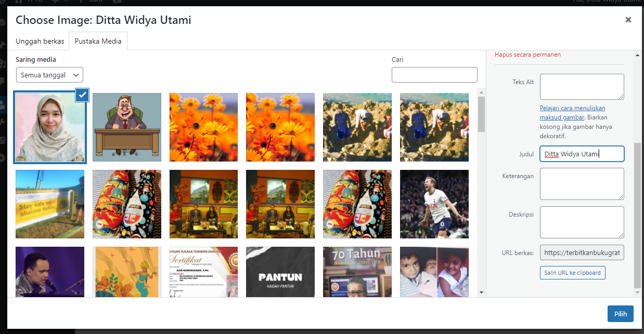Click the Judul title field
Image resolution: width=644 pixels, height=334 pixels.
click(582, 154)
